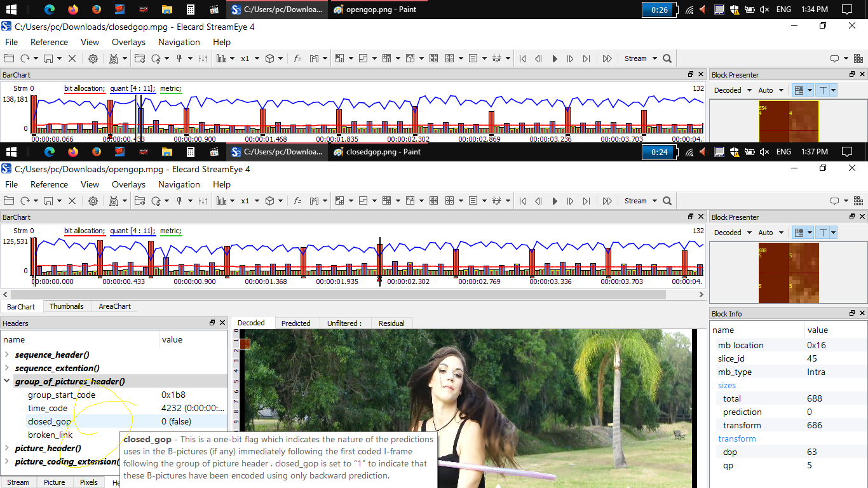Viewport: 868px width, 488px height.
Task: Click the scrollbar right arrow under opengop BarChart
Action: tap(702, 295)
